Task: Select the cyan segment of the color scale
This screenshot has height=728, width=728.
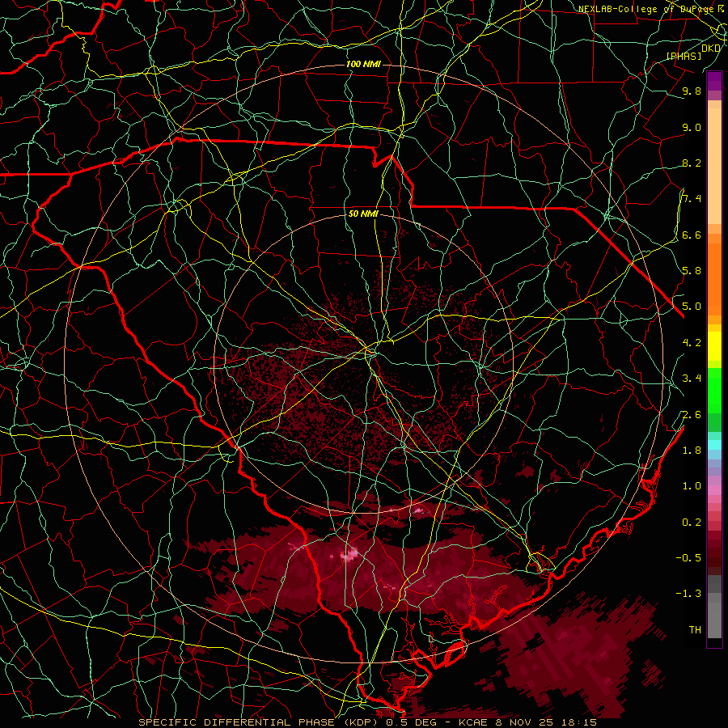Action: (x=714, y=444)
